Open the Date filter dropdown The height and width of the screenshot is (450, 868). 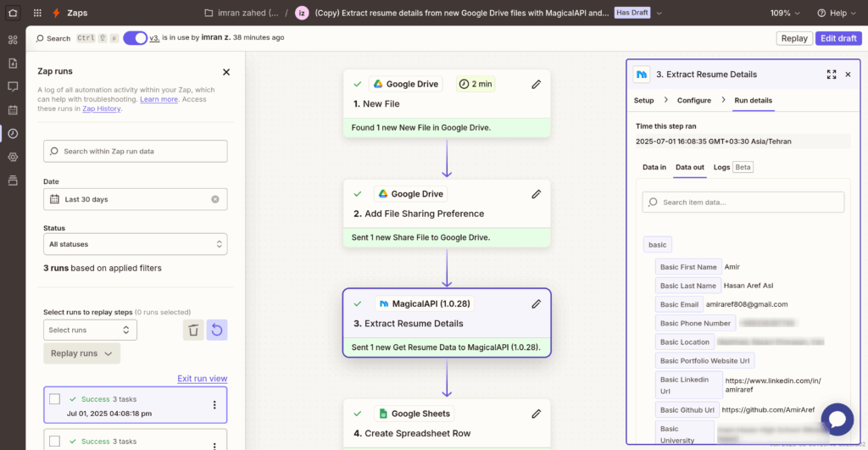tap(135, 199)
